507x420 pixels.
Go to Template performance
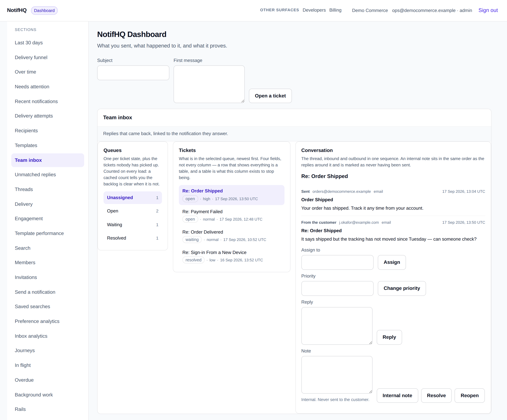[48, 233]
